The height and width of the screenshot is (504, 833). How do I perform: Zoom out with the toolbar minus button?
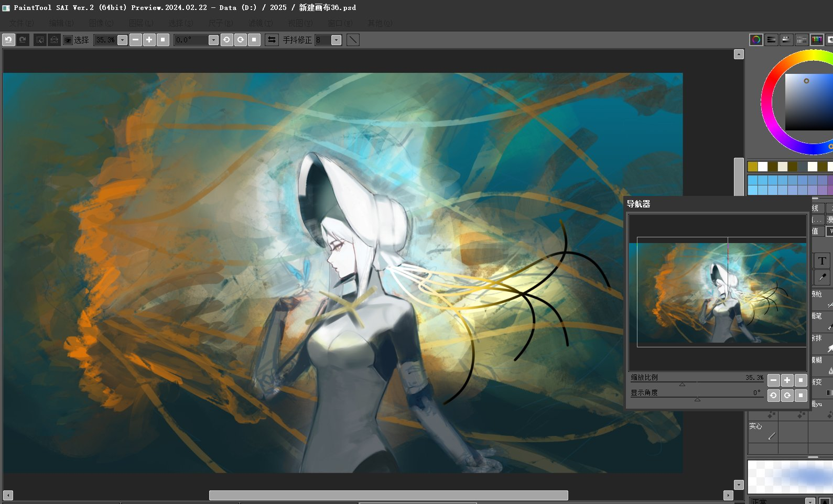point(136,40)
